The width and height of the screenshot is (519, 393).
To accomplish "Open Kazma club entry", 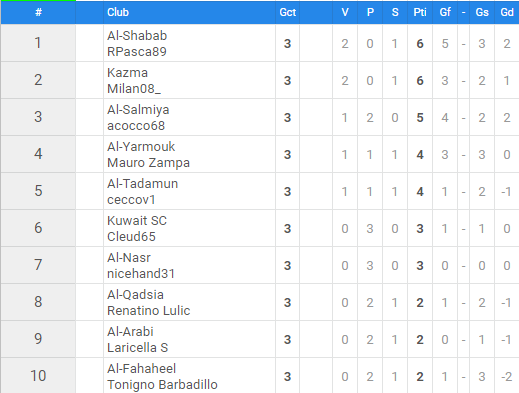I will pos(127,73).
